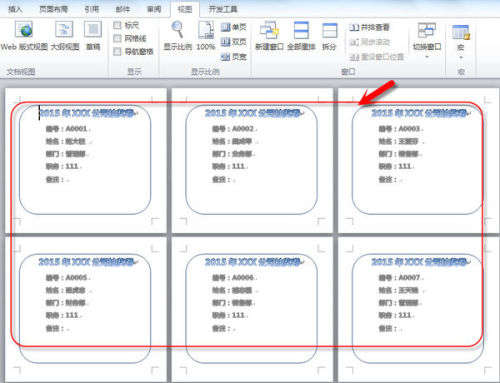Click the page with ID A0003
This screenshot has width=500, height=383.
pos(419,160)
